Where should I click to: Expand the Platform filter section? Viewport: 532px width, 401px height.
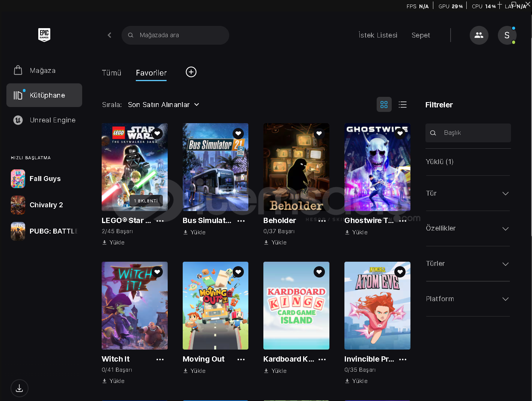[468, 299]
